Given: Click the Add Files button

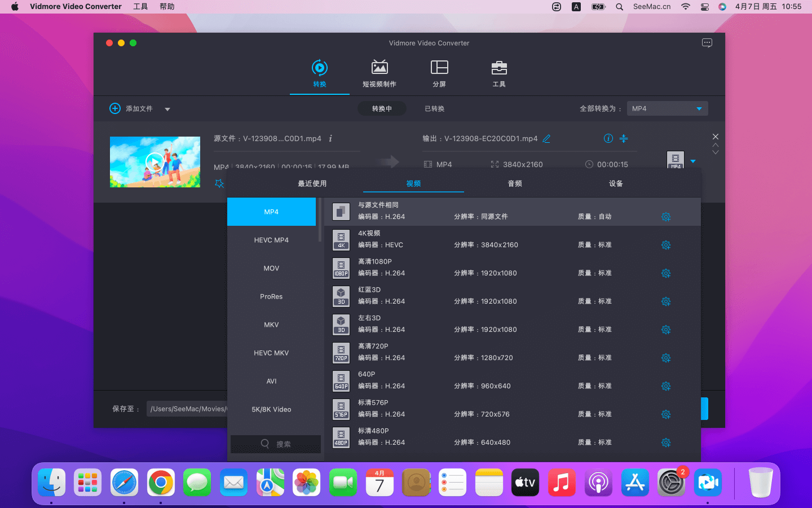Looking at the screenshot, I should (131, 108).
